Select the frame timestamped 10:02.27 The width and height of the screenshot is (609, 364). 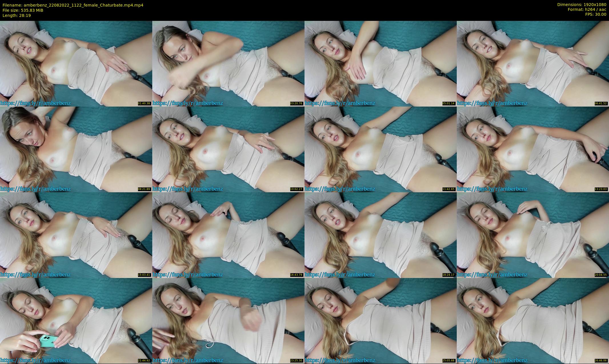228,149
